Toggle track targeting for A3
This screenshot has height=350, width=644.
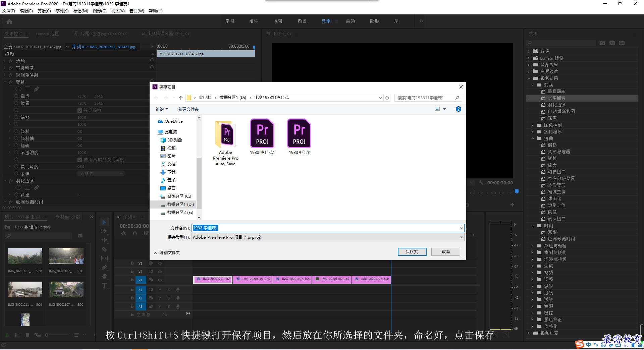pos(140,306)
